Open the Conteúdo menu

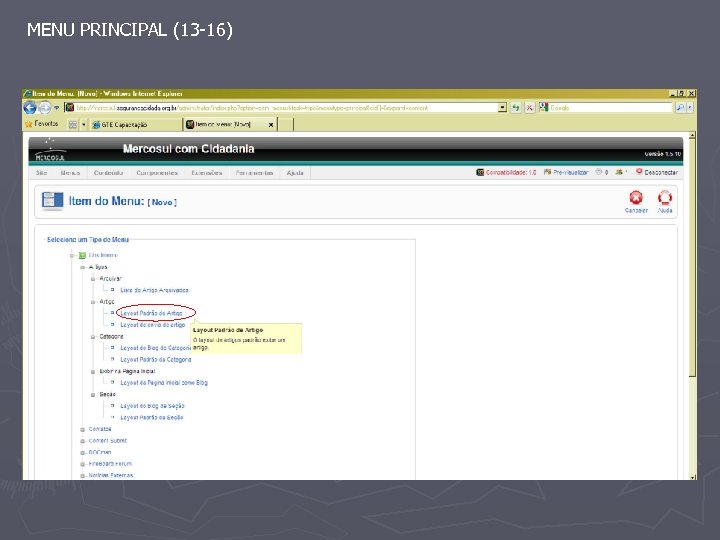(x=108, y=173)
